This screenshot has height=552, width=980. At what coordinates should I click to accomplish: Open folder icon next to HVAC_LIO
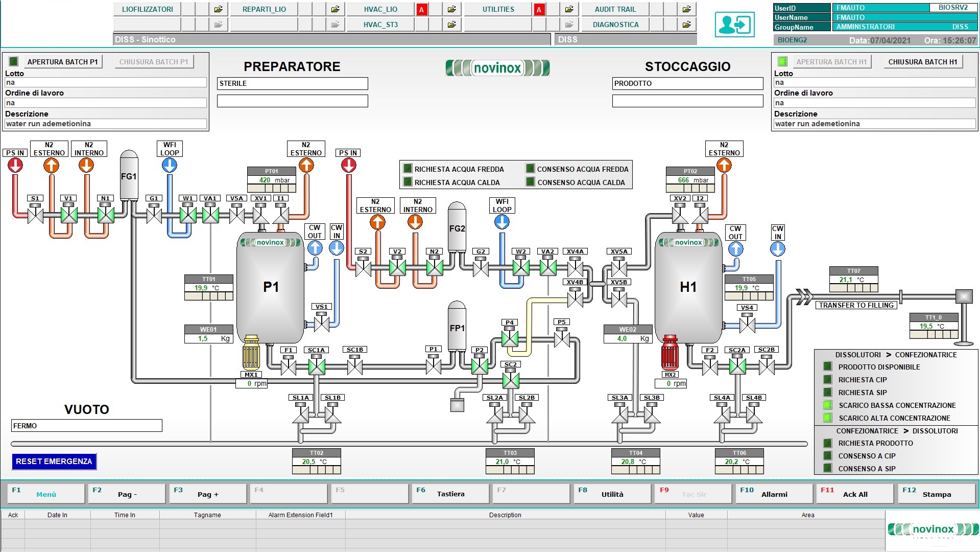click(x=452, y=9)
